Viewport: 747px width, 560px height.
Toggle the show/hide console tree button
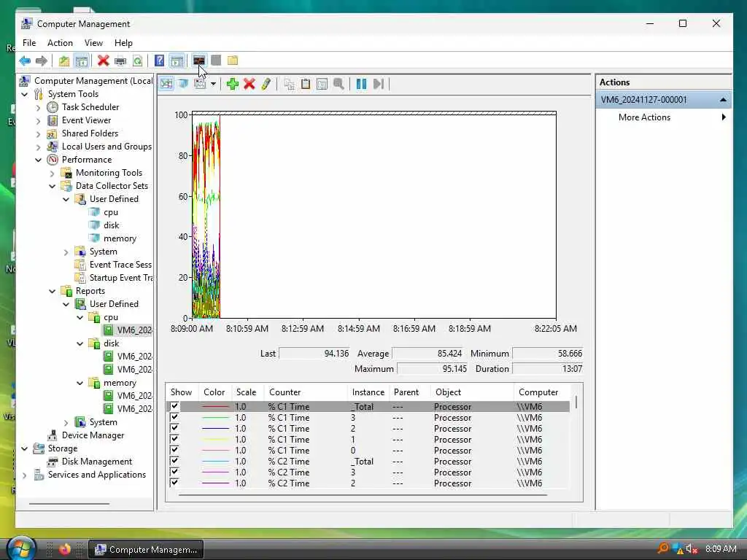coord(82,61)
